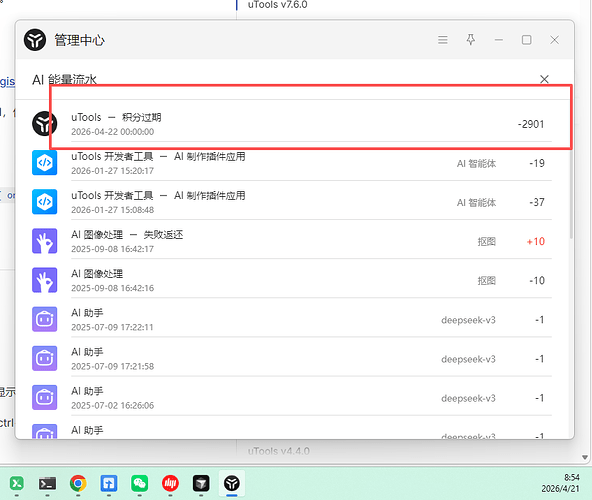Image resolution: width=592 pixels, height=500 pixels.
Task: Open the hamburger menu in title bar
Action: click(x=443, y=40)
